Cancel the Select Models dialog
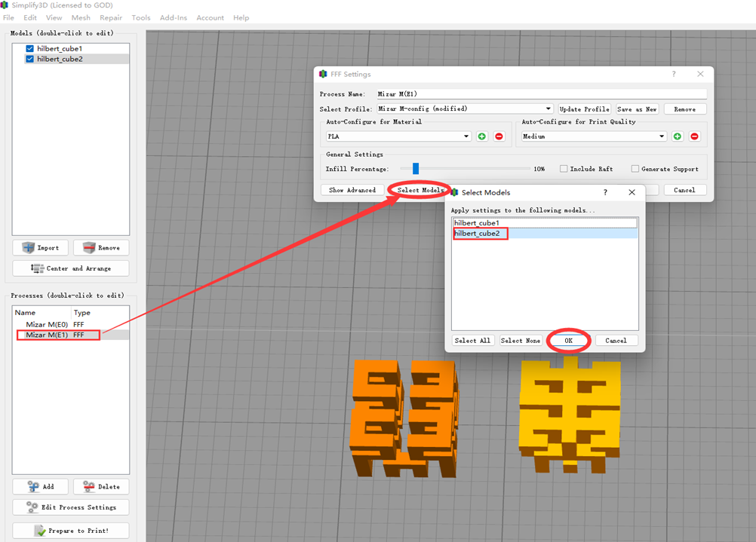This screenshot has height=542, width=756. pyautogui.click(x=616, y=340)
